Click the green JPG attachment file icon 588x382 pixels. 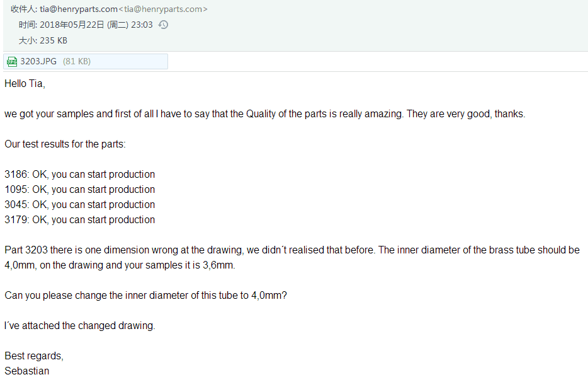tap(12, 62)
